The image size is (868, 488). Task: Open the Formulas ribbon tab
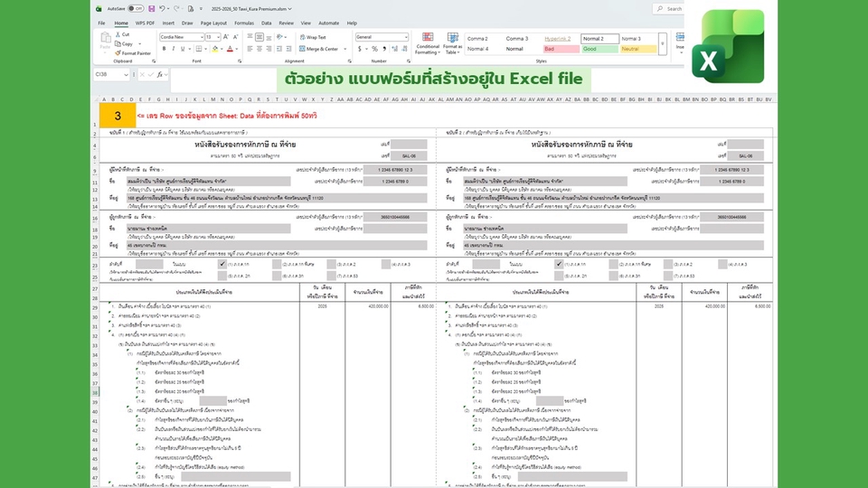(243, 23)
